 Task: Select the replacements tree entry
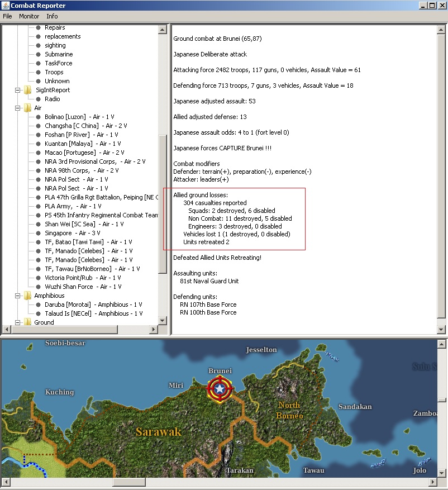[63, 36]
